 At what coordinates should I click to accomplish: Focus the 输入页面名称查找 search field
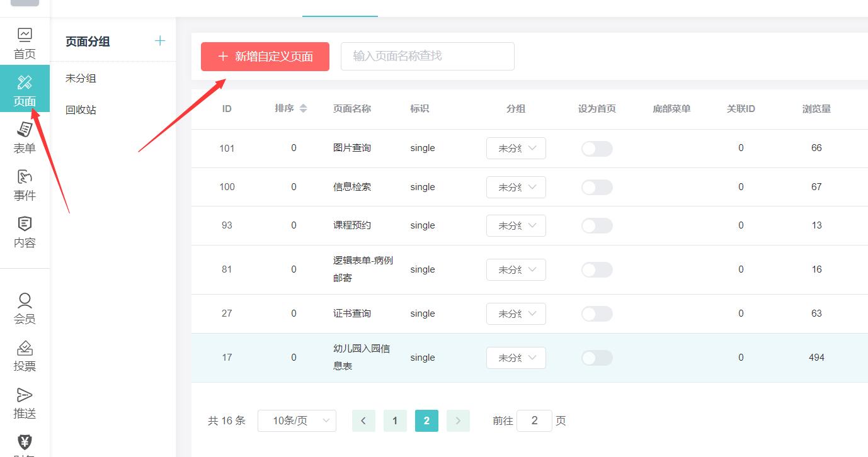428,56
